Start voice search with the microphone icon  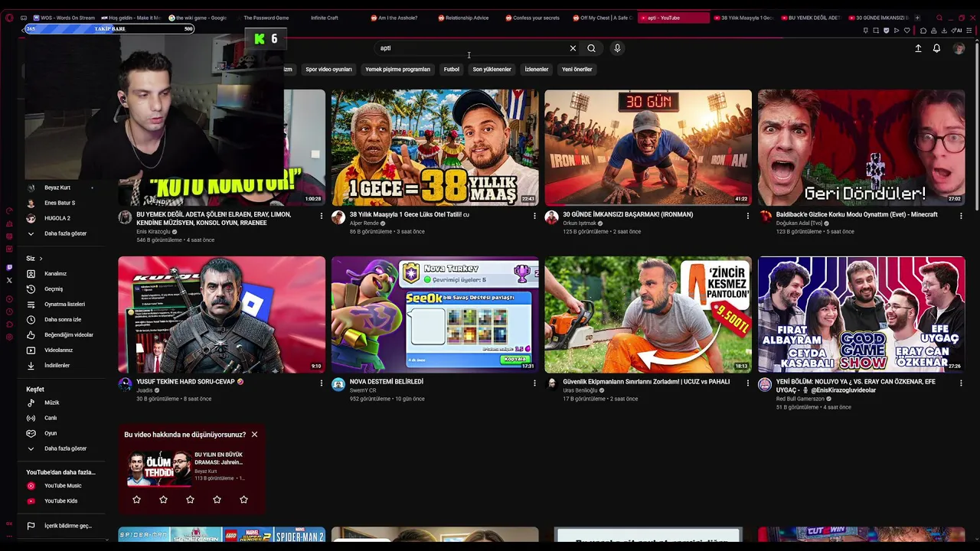coord(617,48)
